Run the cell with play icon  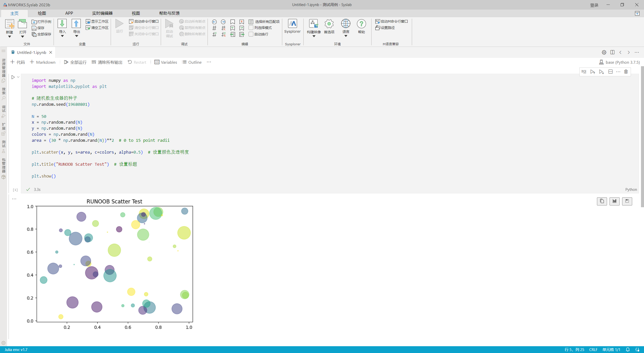pyautogui.click(x=13, y=77)
